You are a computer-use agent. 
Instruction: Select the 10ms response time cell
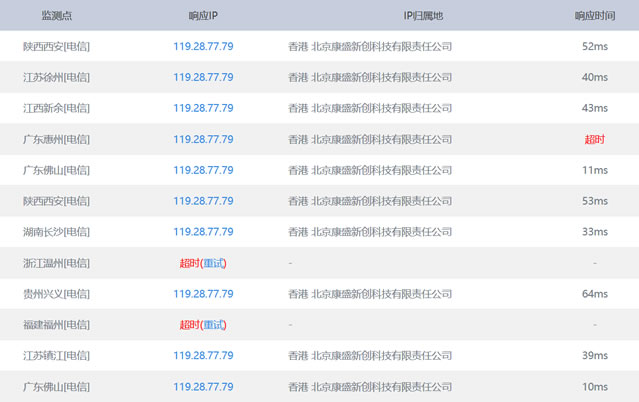(x=594, y=387)
